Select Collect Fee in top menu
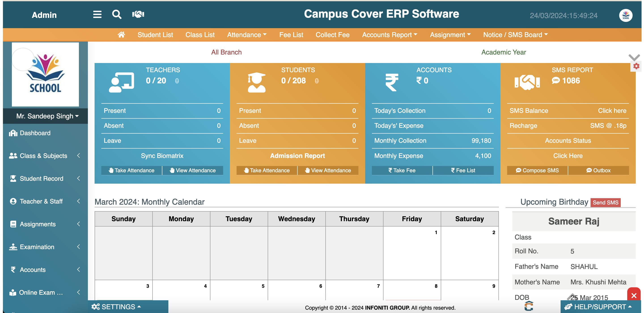 coord(333,35)
